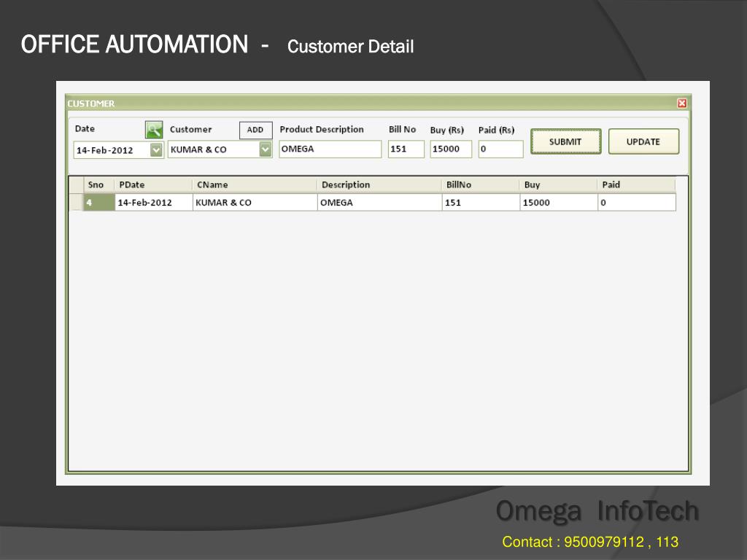Click the ADD customer button
This screenshot has width=747, height=560.
point(255,130)
